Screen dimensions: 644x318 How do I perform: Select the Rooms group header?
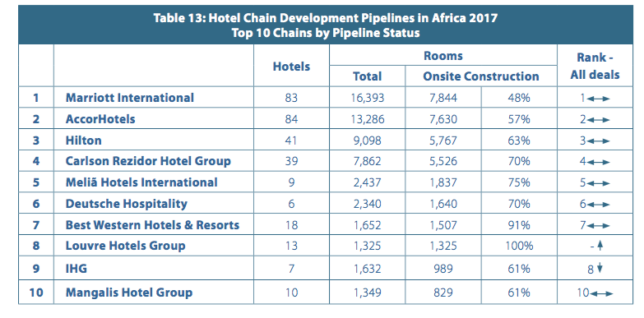click(442, 56)
